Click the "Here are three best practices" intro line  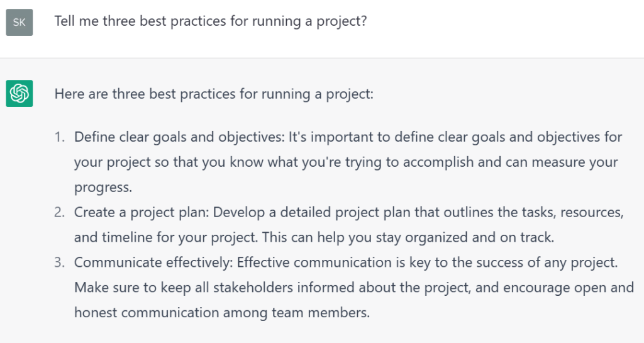[x=214, y=94]
